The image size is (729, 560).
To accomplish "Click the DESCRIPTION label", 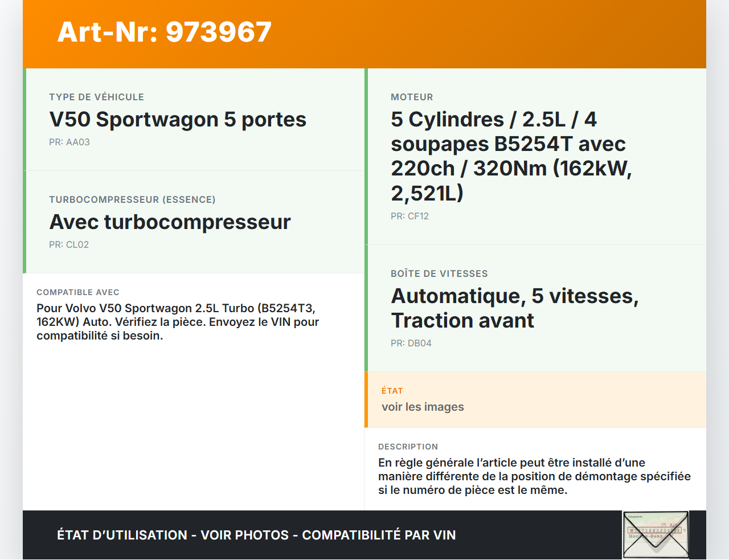I will point(408,447).
